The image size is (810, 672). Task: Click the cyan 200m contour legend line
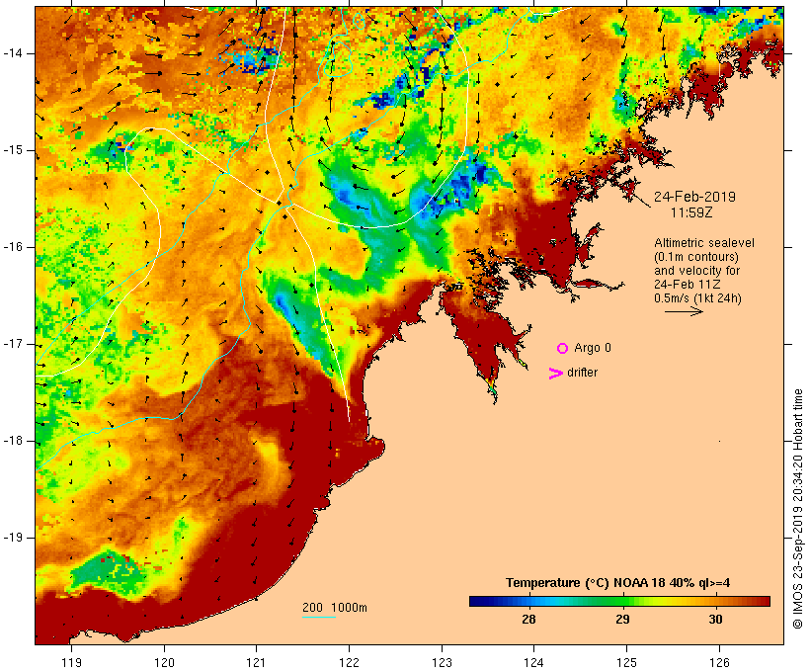[319, 617]
